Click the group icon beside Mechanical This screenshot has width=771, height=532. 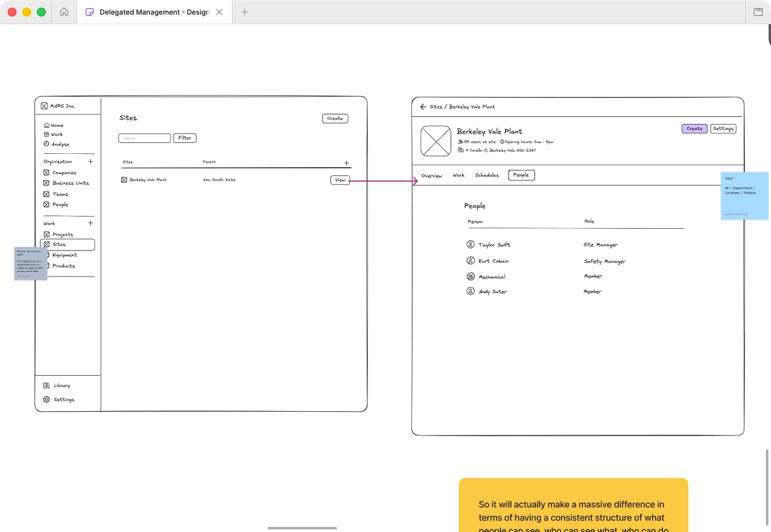tap(470, 276)
